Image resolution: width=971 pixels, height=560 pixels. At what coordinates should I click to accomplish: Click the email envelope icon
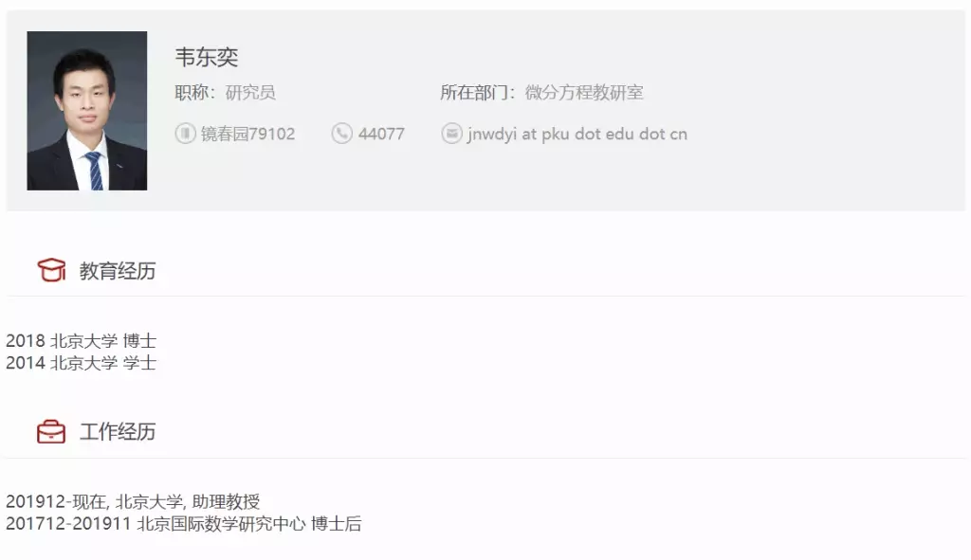(451, 133)
